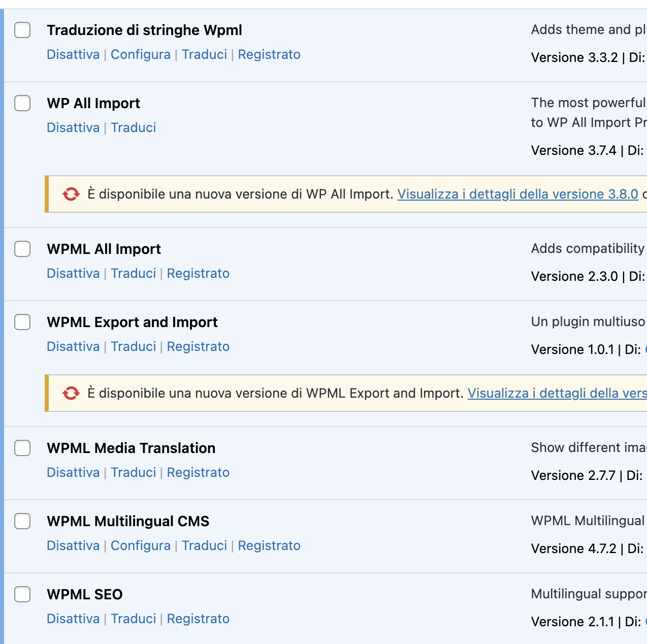Screen dimensions: 647x644
Task: Open Configura for WPML Multilingual CMS
Action: coord(141,545)
